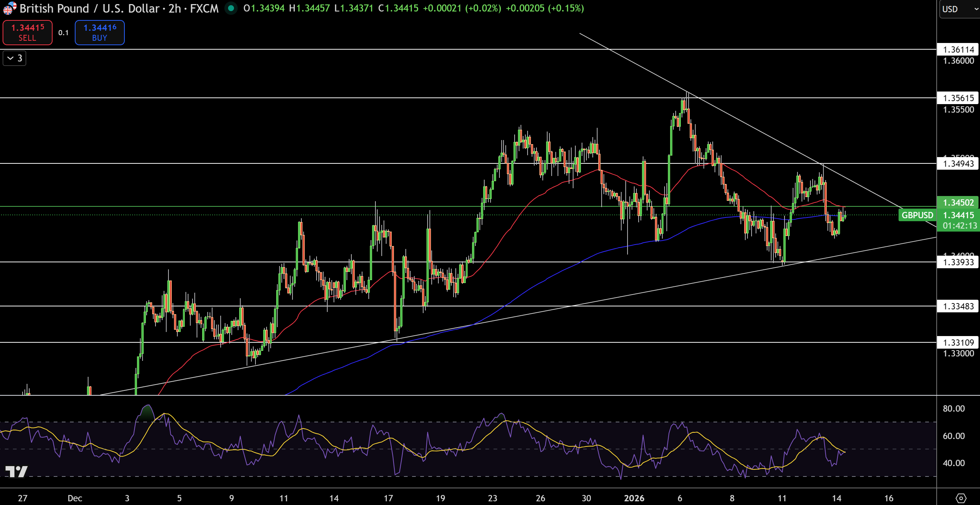
Task: Click the TradingView logo in RSI pane
Action: (x=16, y=472)
